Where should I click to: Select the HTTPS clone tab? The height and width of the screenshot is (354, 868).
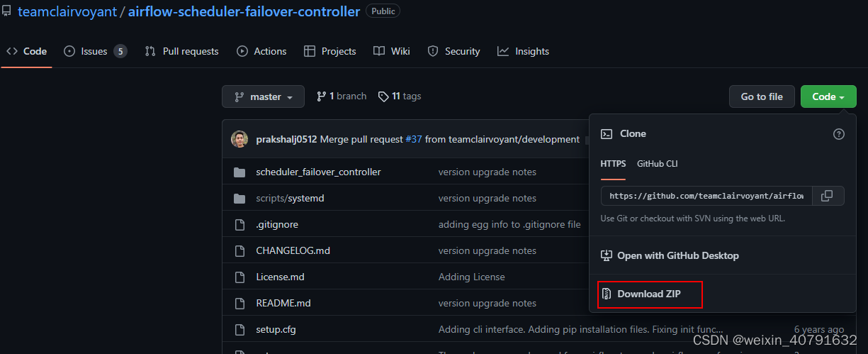pyautogui.click(x=613, y=163)
